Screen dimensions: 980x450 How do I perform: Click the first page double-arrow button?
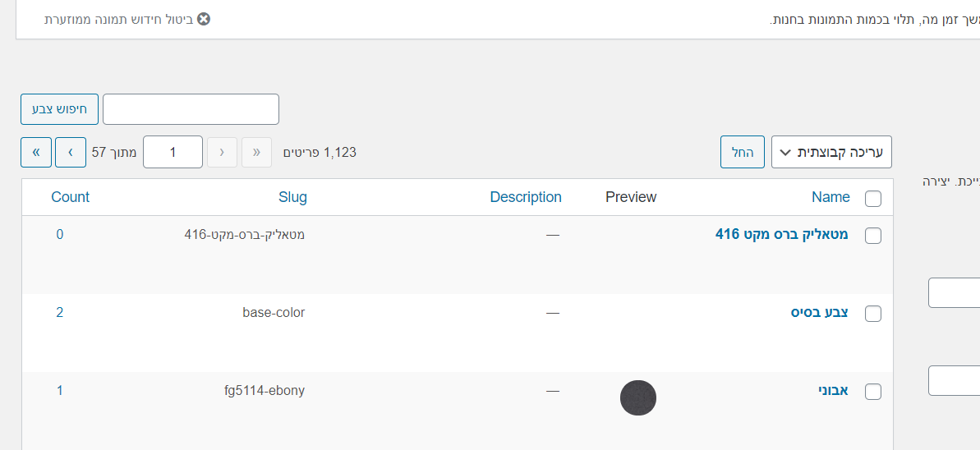pyautogui.click(x=256, y=152)
